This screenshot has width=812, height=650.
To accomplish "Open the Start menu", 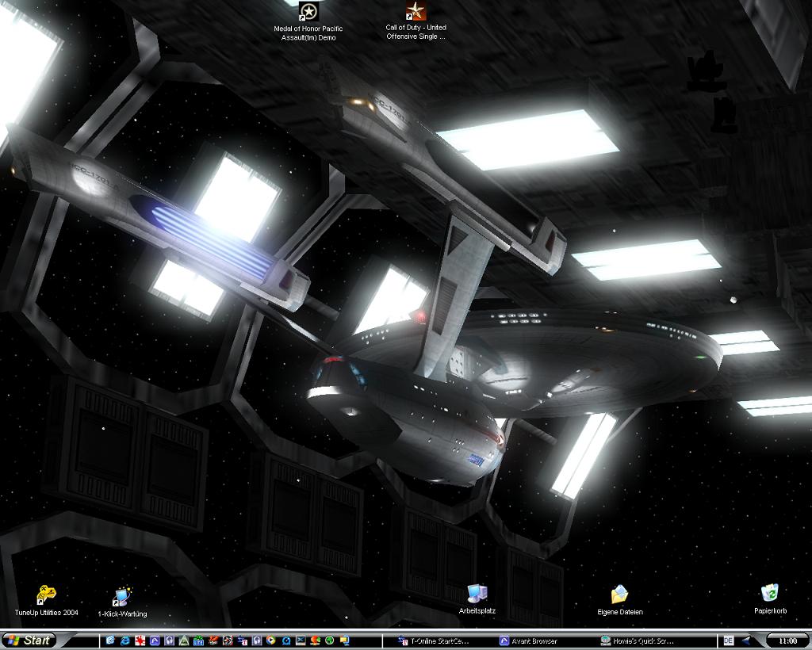I will click(x=28, y=640).
